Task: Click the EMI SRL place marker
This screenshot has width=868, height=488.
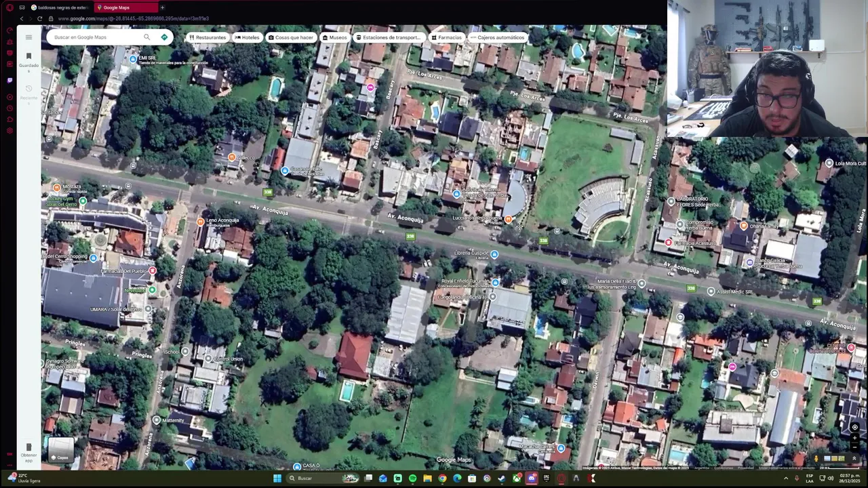Action: click(x=134, y=60)
